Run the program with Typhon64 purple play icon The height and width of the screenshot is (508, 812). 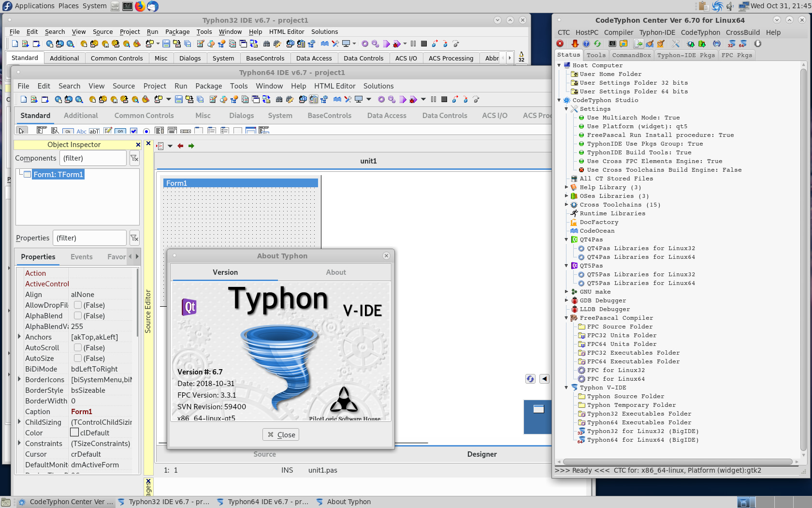[x=403, y=99]
